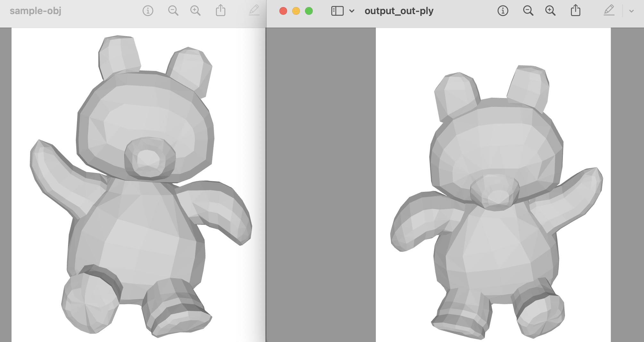Zoom out in the sample-obj window
The width and height of the screenshot is (644, 342).
[x=173, y=11]
